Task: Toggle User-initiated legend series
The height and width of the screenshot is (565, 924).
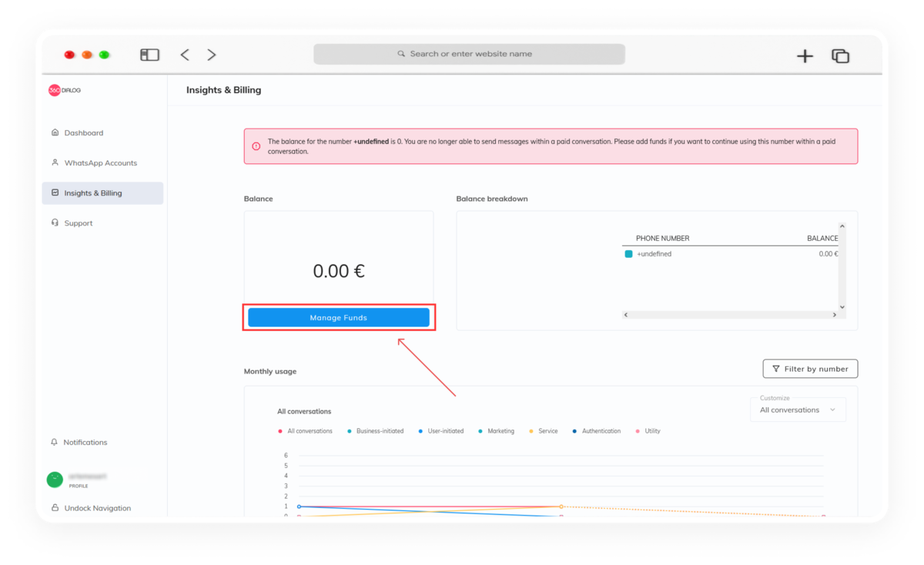Action: point(441,431)
